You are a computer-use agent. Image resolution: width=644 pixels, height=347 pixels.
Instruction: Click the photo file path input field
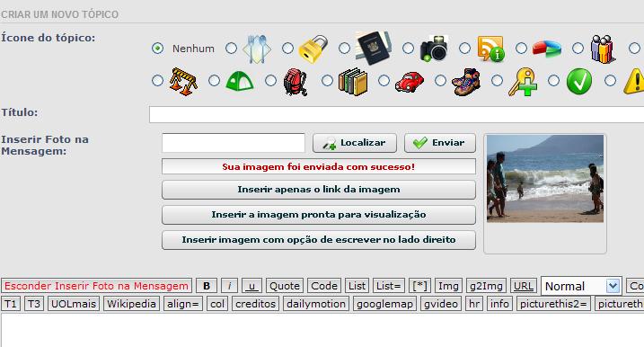[234, 143]
